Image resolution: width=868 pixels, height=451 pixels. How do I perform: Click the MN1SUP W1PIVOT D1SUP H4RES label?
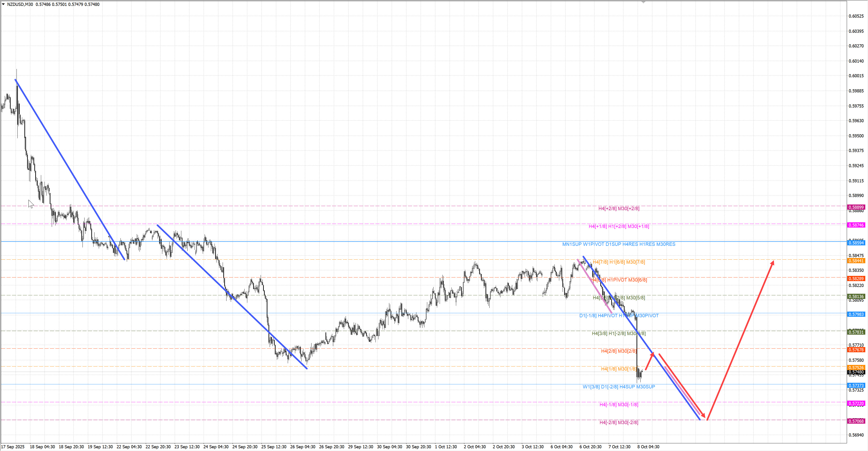(619, 244)
